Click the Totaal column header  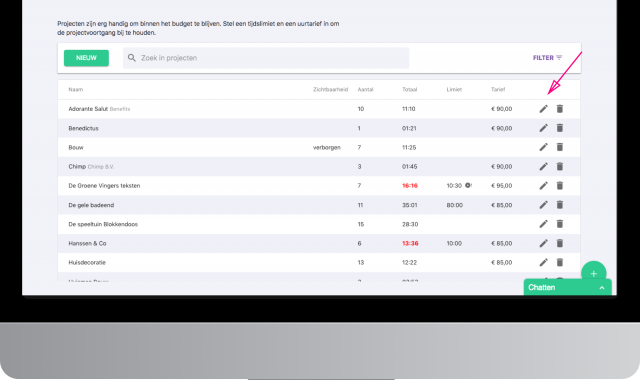[409, 89]
